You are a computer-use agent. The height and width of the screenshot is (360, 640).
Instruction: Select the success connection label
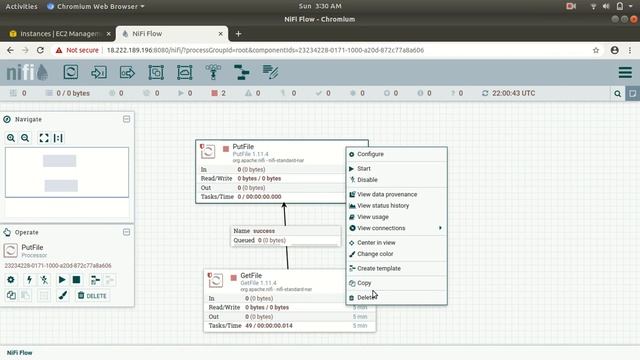click(x=285, y=236)
